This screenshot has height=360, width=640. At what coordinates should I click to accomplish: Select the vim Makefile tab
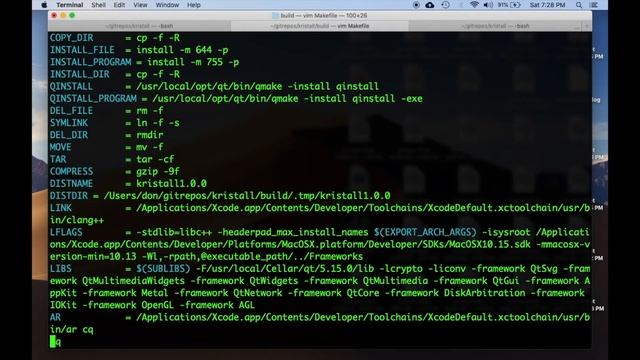click(320, 26)
